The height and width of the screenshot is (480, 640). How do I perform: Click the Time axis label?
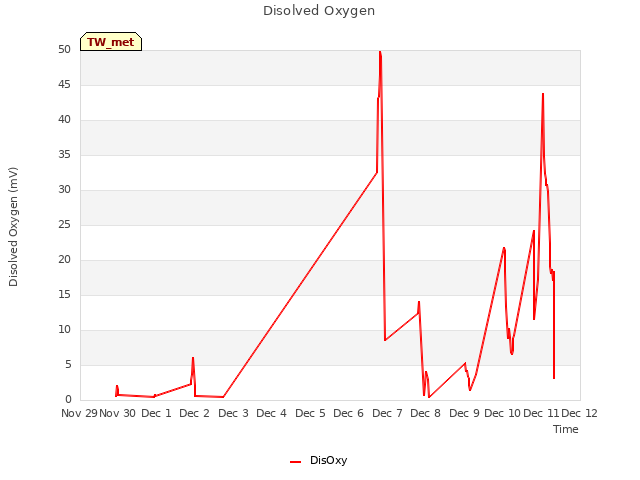(x=566, y=429)
